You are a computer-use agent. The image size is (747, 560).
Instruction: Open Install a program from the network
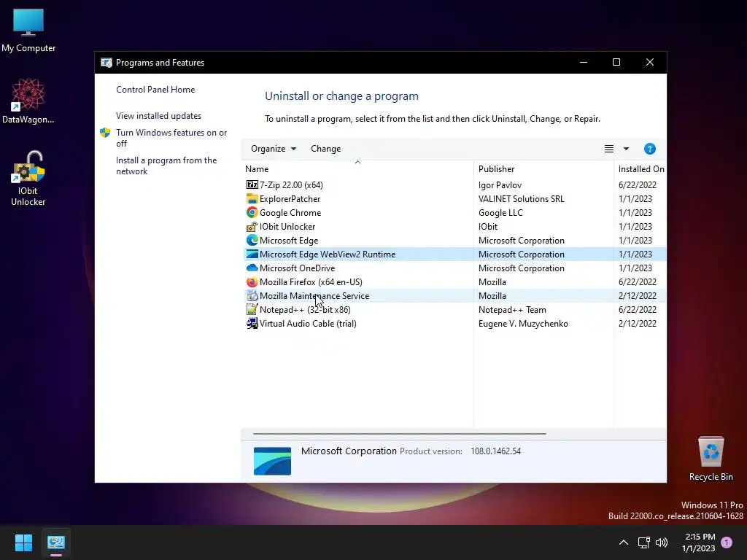coord(166,166)
